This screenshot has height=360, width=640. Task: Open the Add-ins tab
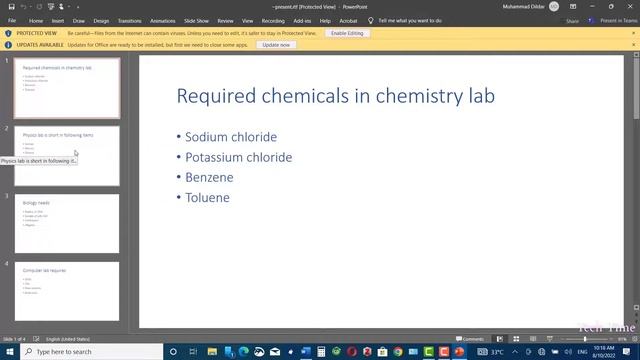[x=302, y=21]
